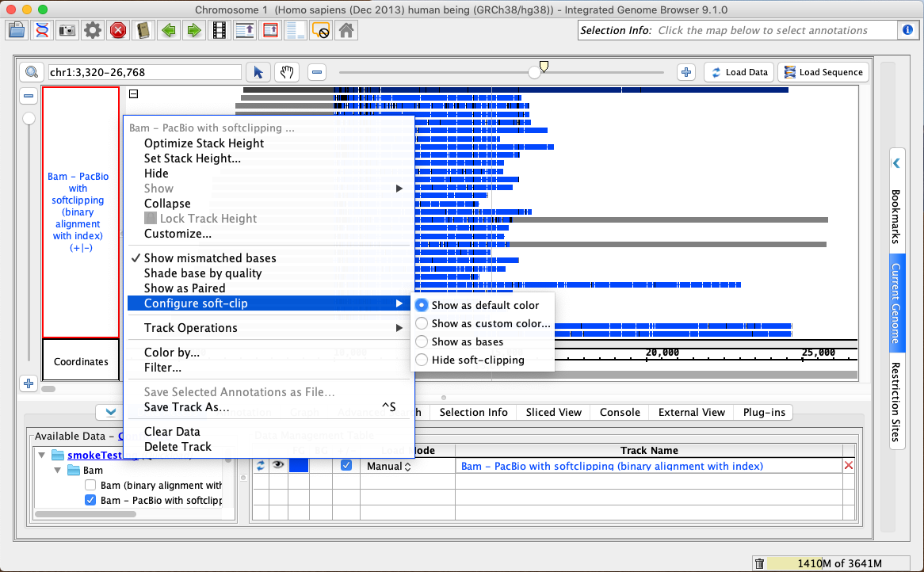Select the hand grab mode tool
Screen dimensions: 924x572
coord(286,72)
